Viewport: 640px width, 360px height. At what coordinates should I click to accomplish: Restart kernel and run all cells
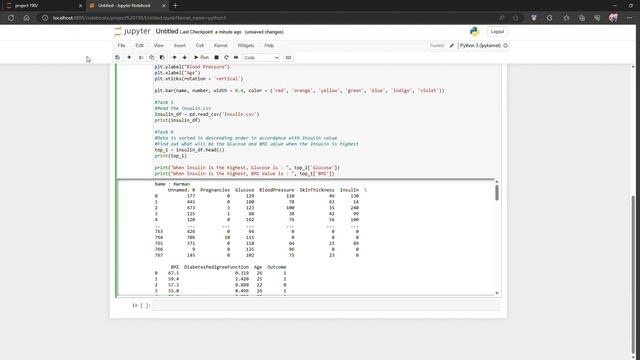pyautogui.click(x=236, y=58)
